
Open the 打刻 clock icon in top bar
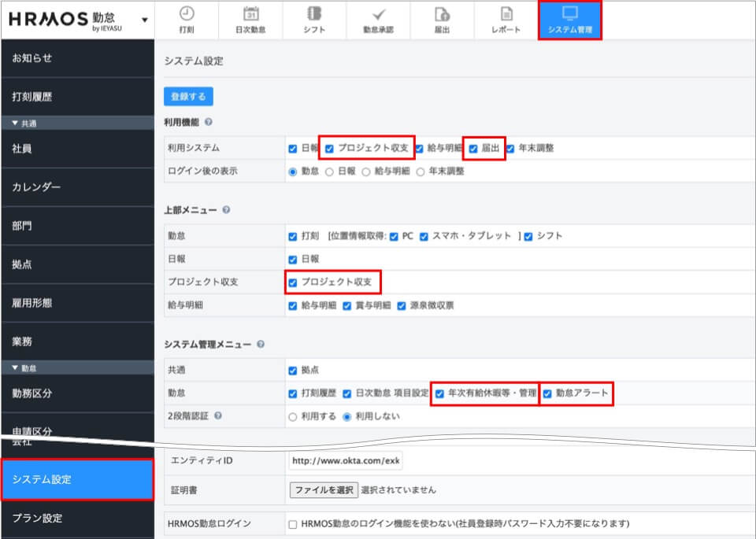click(x=187, y=13)
